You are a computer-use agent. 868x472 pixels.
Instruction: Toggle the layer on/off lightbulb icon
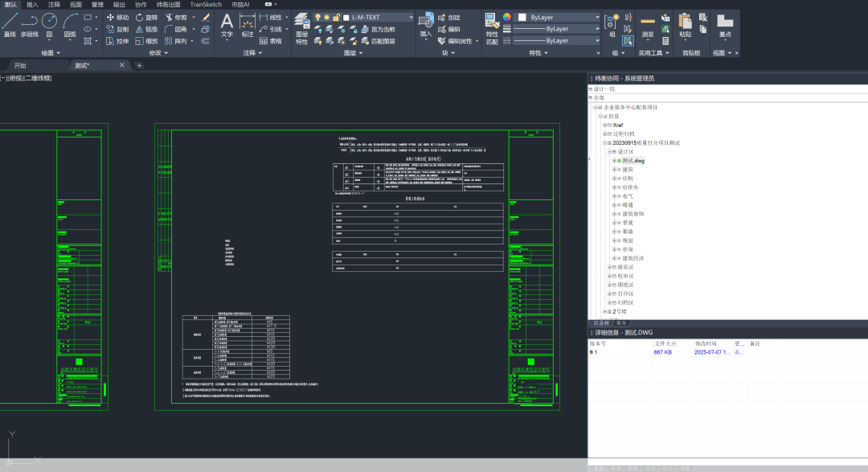(x=317, y=17)
